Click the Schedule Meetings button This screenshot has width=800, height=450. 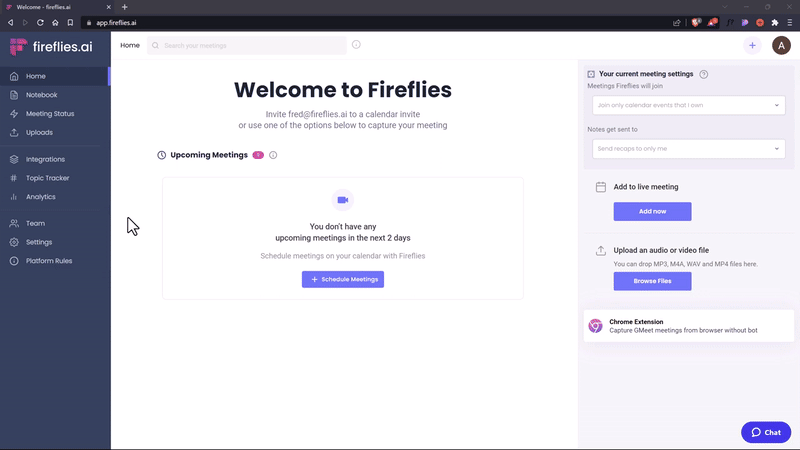pos(343,280)
